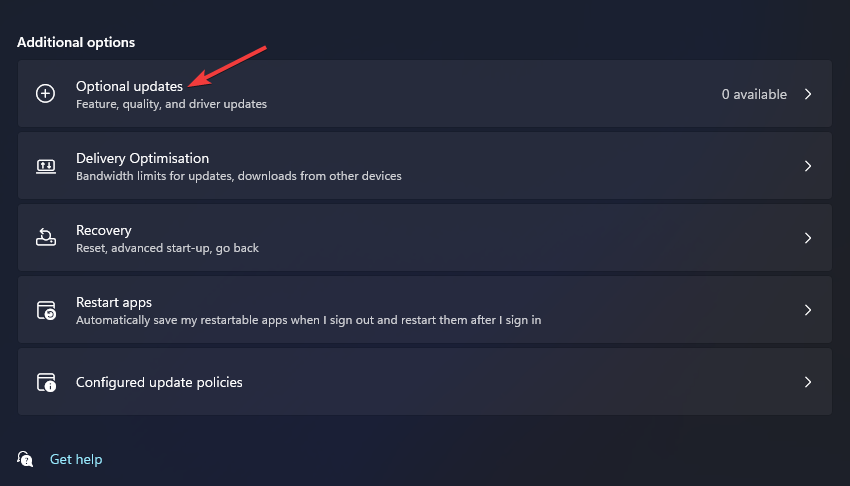This screenshot has height=486, width=850.
Task: Click the Optional updates plus-circle icon
Action: tap(45, 94)
